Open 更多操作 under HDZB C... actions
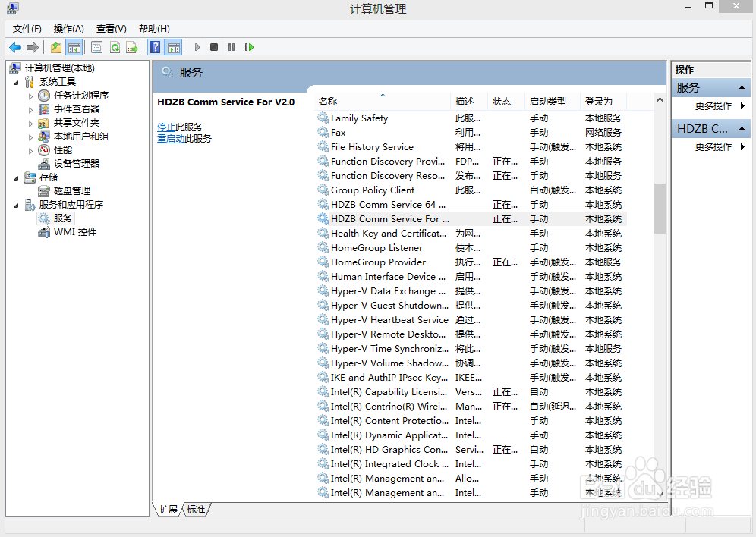756x537 pixels. [713, 147]
